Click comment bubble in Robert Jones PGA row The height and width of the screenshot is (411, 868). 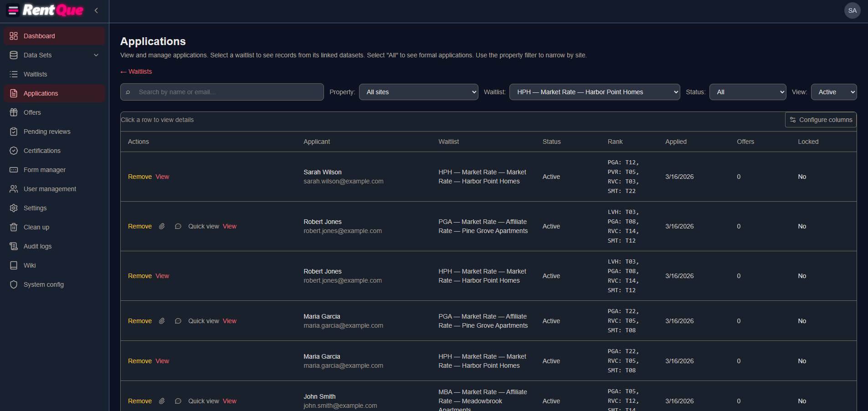coord(178,226)
